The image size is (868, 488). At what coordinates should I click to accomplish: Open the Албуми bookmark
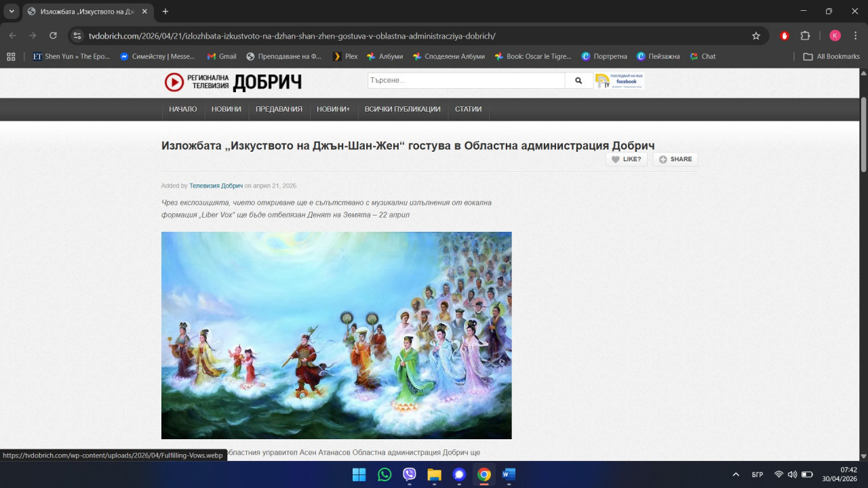[384, 56]
